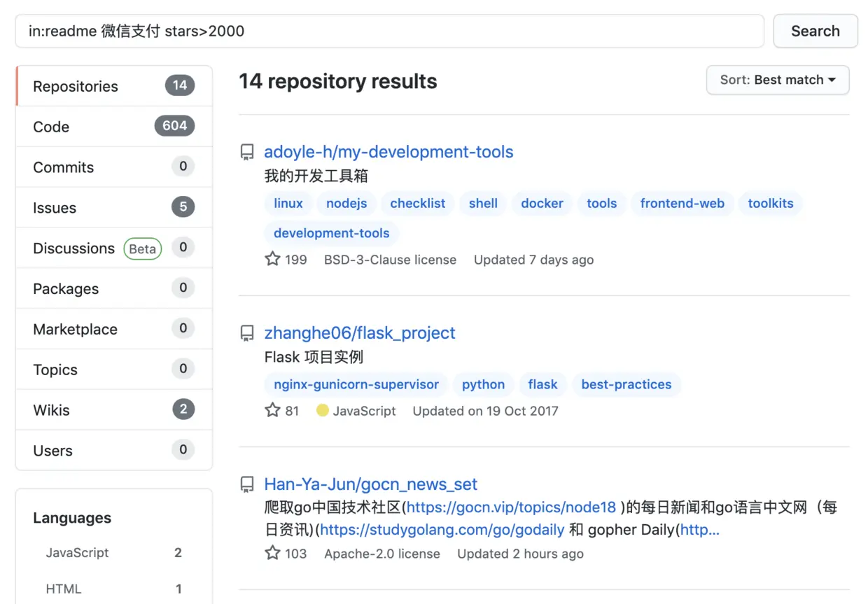The image size is (868, 604).
Task: Select the Packages filter
Action: click(x=114, y=289)
